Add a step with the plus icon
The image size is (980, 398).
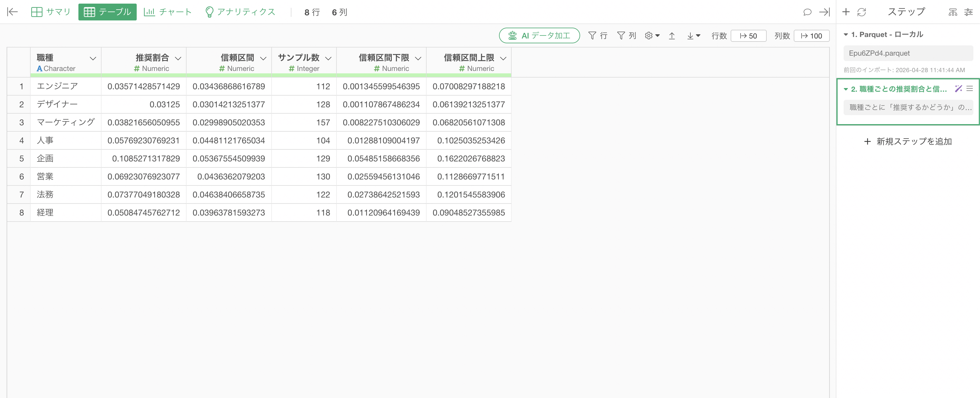[x=846, y=12]
